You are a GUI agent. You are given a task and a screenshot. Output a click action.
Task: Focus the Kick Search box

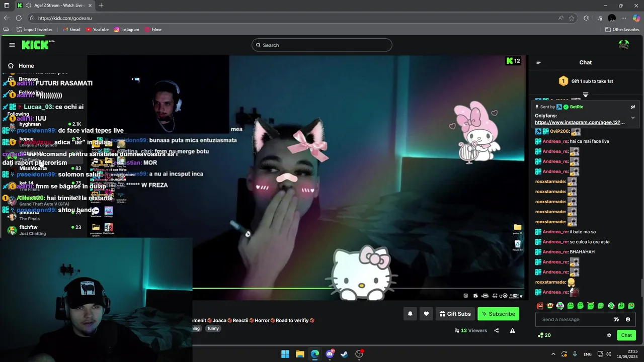point(322,45)
